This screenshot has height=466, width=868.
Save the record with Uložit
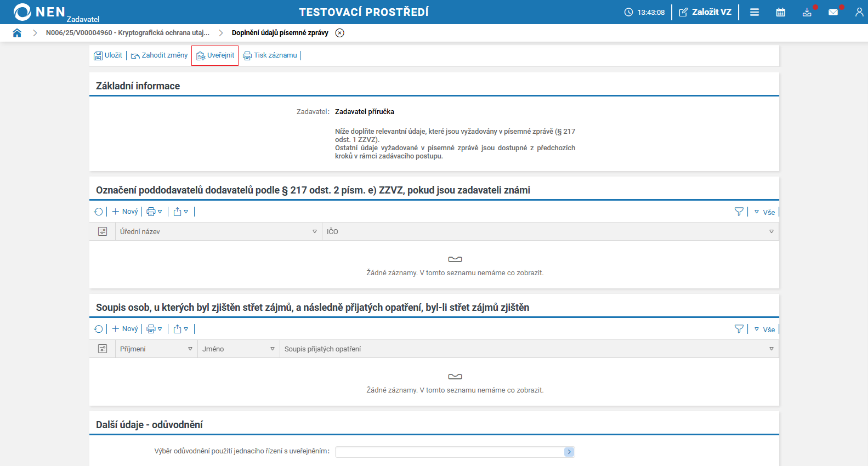pyautogui.click(x=108, y=55)
